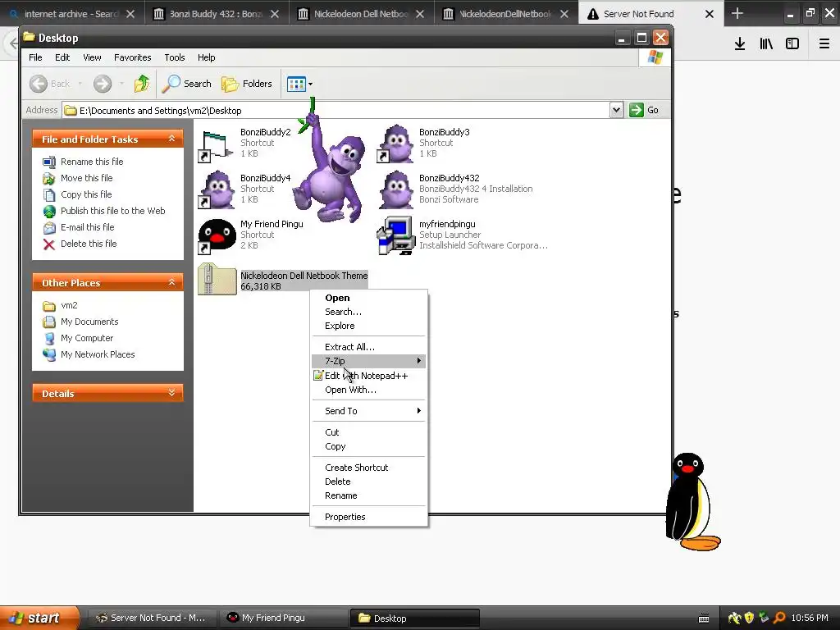Click the address bar path field
Viewport: 840px width, 630px height.
click(x=336, y=111)
